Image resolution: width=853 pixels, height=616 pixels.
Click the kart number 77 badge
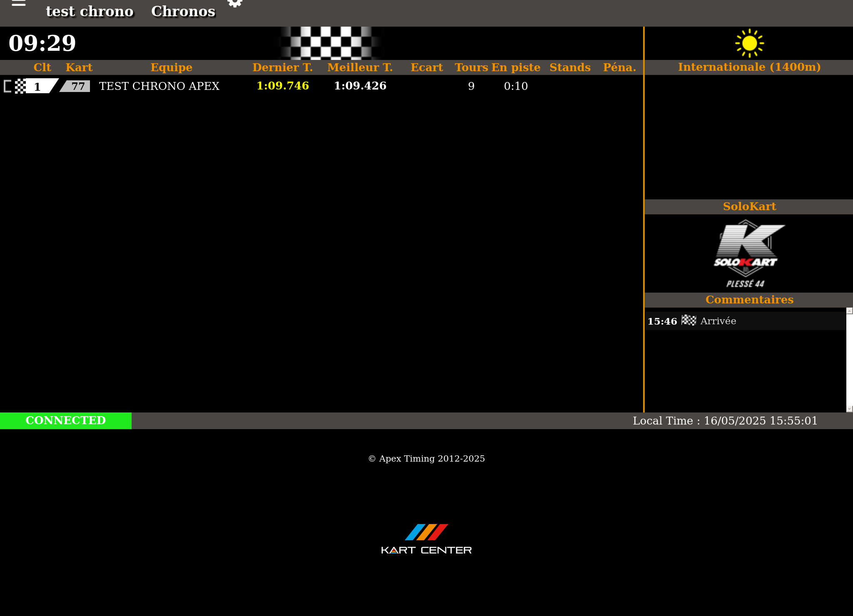76,86
